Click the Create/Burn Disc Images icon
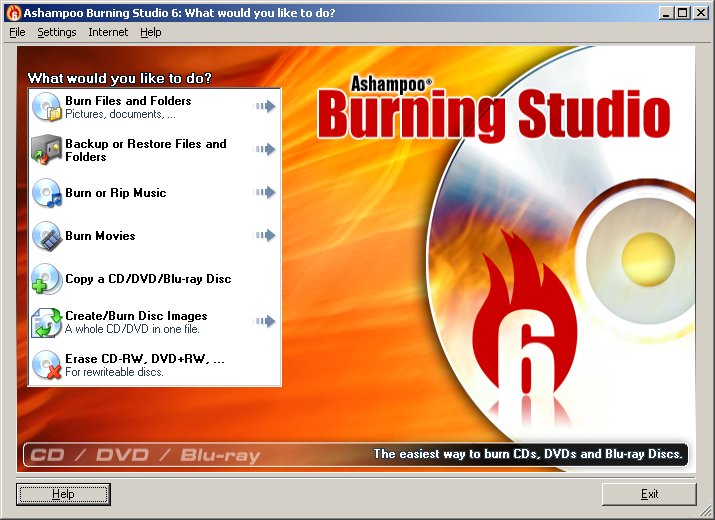Image resolution: width=715 pixels, height=520 pixels. click(47, 322)
